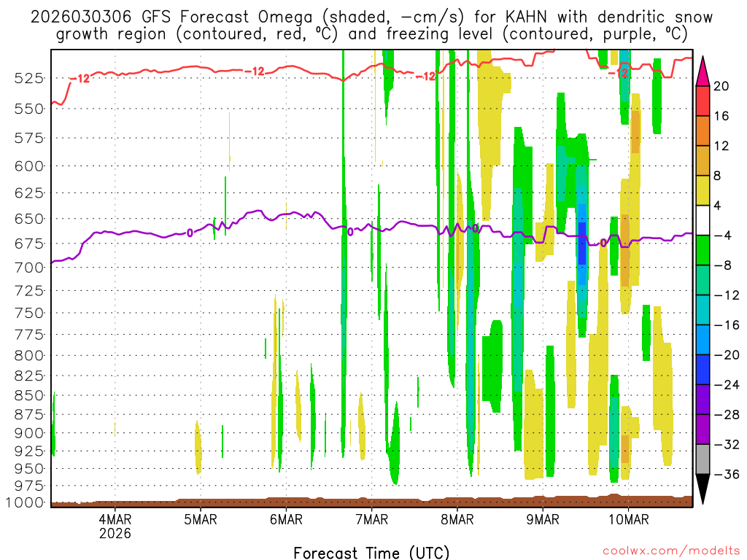Click the colorbar value label -16
This screenshot has height=560, width=747.
[727, 325]
